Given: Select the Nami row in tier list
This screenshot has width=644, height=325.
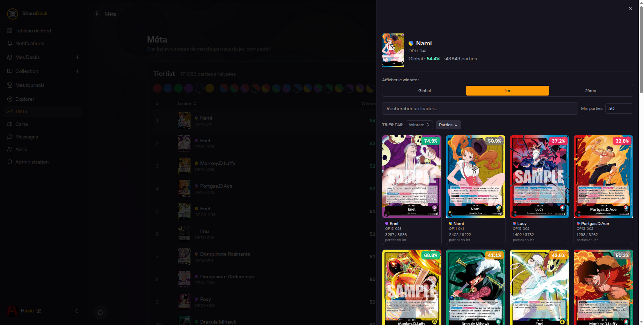Looking at the screenshot, I should tap(264, 121).
